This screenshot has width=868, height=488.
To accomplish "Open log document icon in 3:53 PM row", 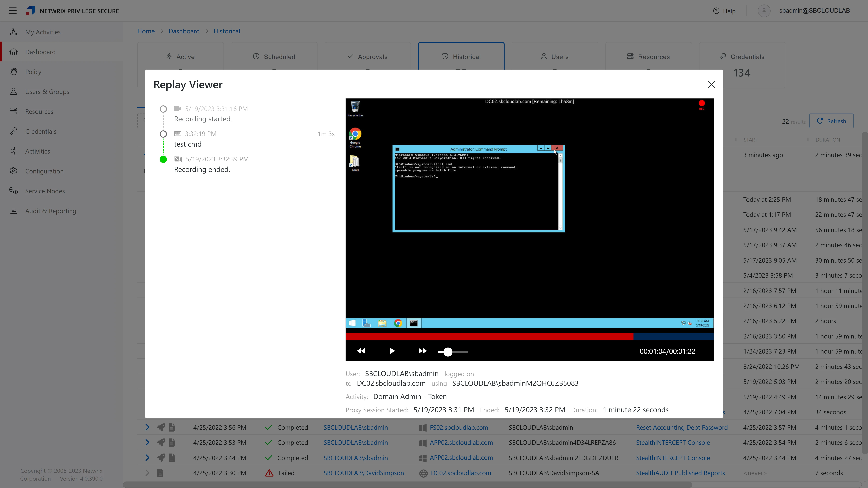I will tap(172, 443).
